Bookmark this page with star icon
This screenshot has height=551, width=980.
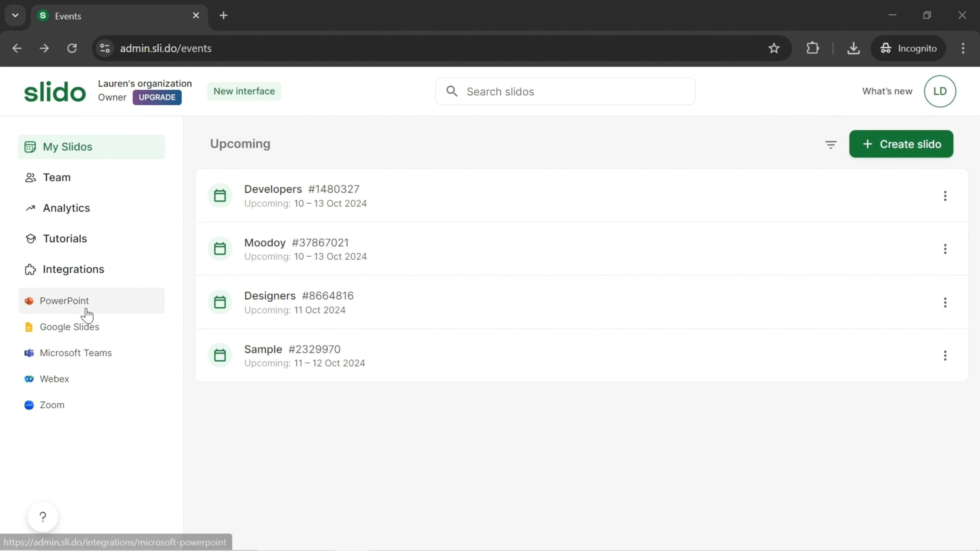click(x=774, y=48)
